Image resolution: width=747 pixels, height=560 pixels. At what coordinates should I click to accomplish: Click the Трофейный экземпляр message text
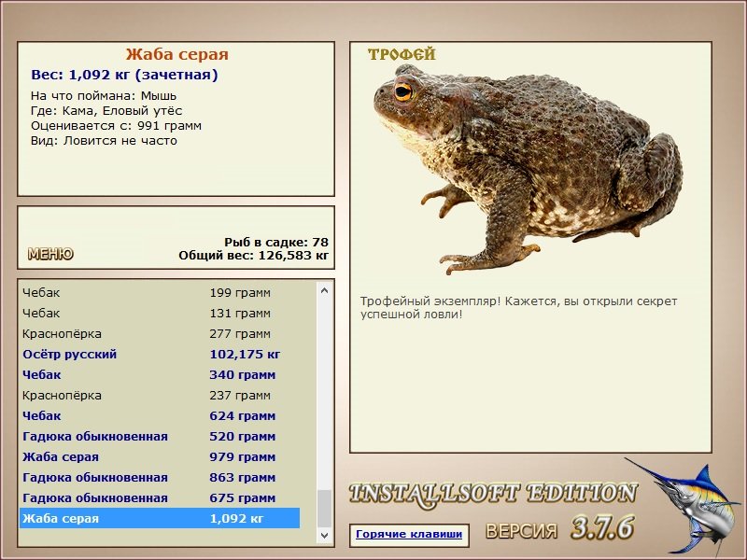coord(518,308)
